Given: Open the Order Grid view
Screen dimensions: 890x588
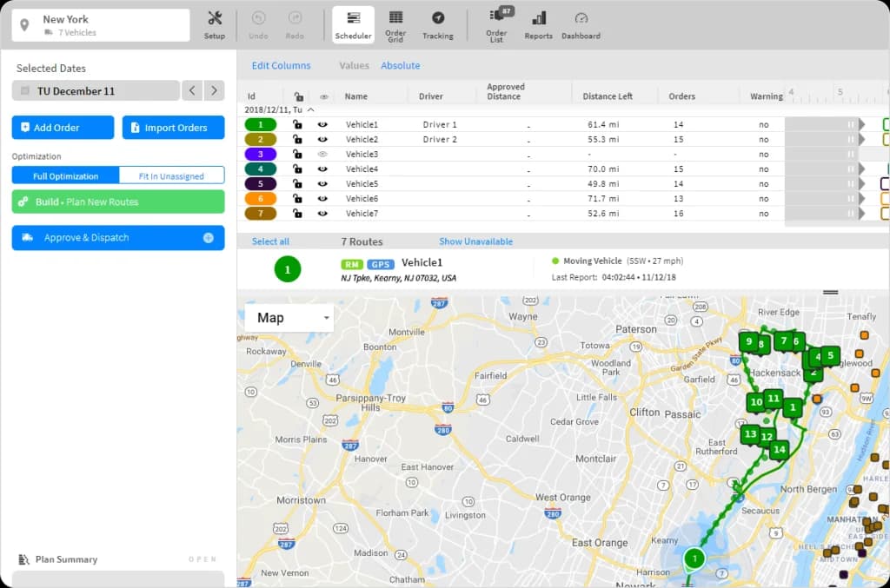Looking at the screenshot, I should (x=395, y=23).
